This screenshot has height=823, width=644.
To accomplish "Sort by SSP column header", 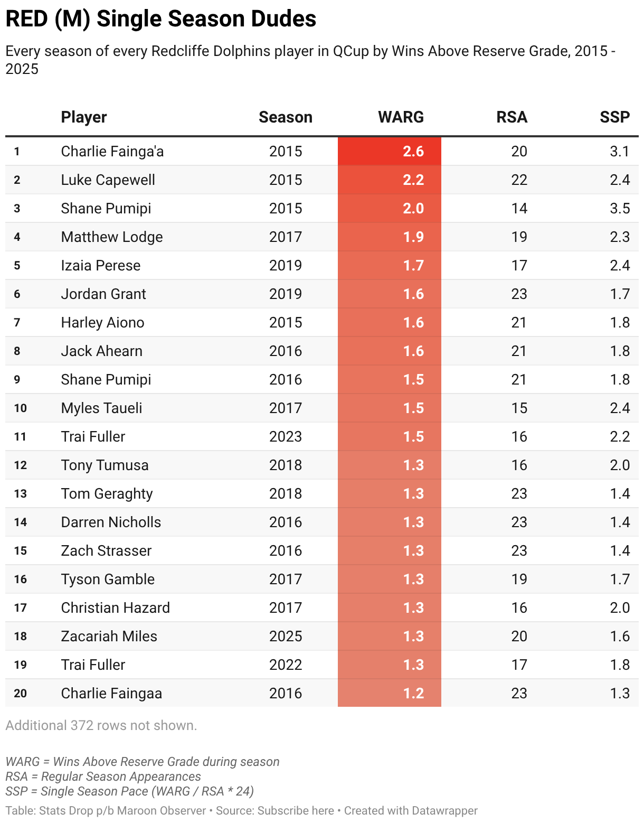I will [614, 117].
